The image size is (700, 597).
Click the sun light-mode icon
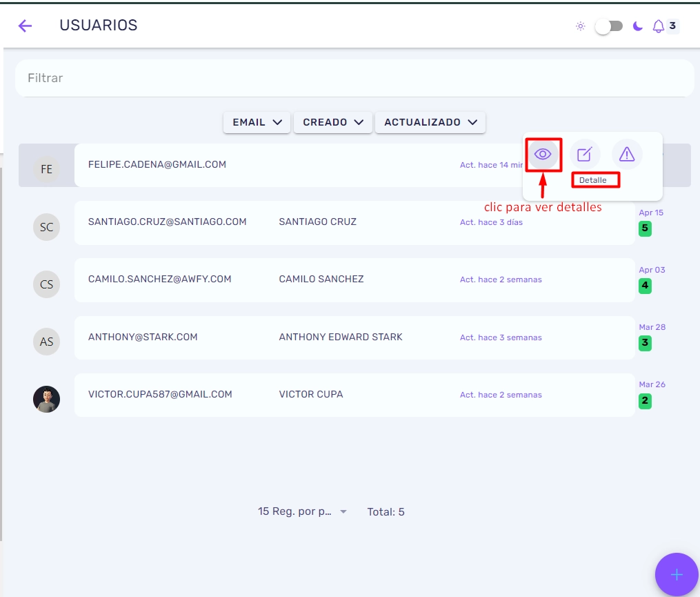pyautogui.click(x=581, y=26)
